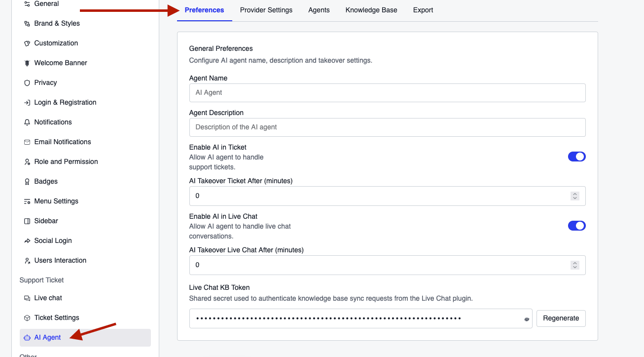Turn off Enable AI in Live Chat switch
This screenshot has height=357, width=644.
click(x=577, y=226)
